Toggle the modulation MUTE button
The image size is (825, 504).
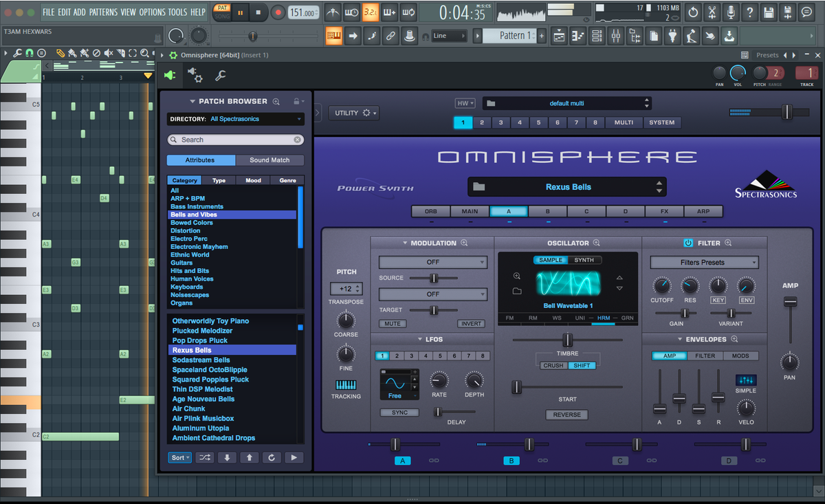tap(393, 323)
